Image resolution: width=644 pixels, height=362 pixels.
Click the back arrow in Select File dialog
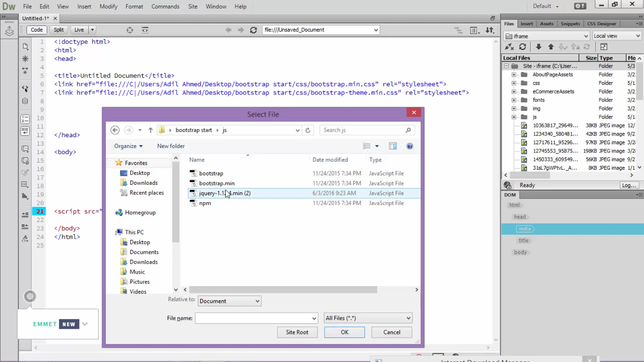(x=115, y=130)
